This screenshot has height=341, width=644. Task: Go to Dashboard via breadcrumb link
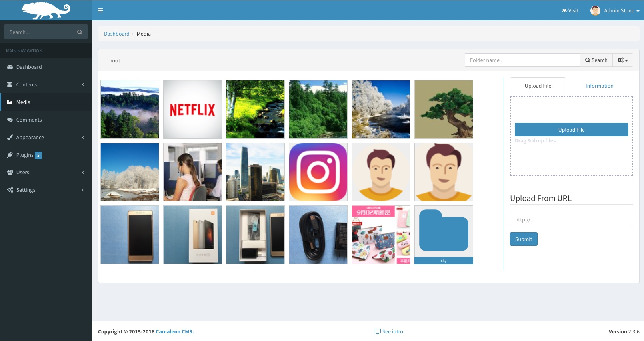[x=116, y=34]
